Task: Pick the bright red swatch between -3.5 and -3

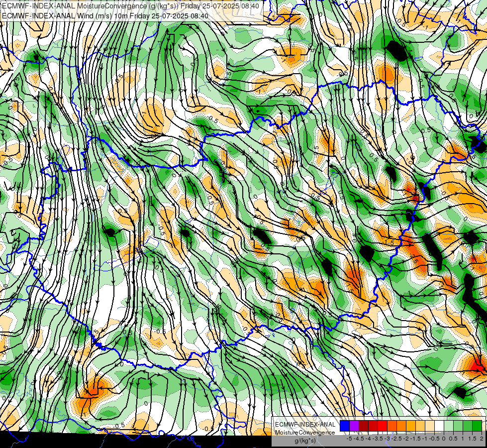Action: [x=383, y=426]
